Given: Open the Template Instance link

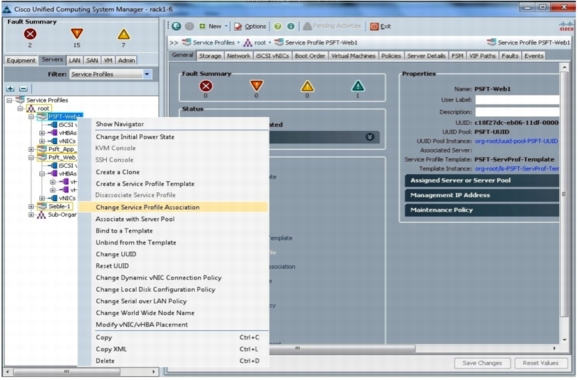Looking at the screenshot, I should pos(517,169).
